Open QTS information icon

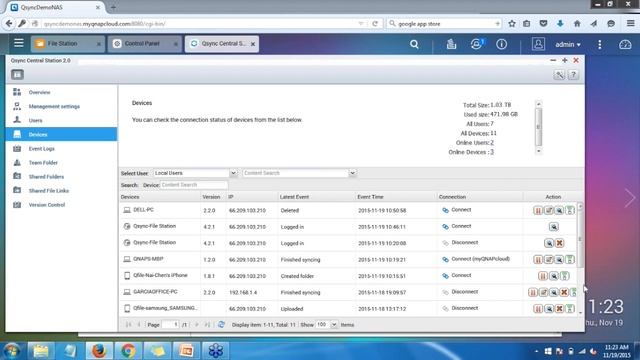pos(502,44)
